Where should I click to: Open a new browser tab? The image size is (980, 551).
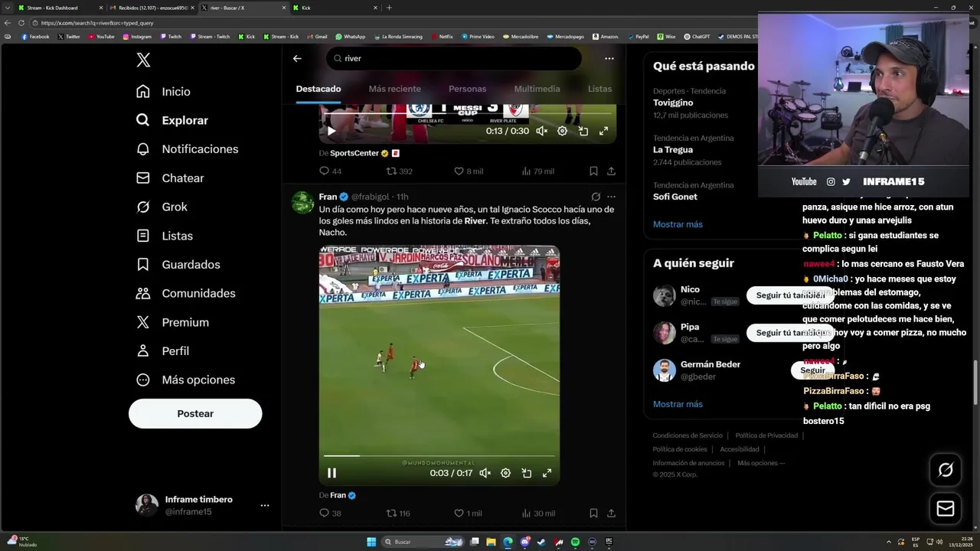[389, 8]
